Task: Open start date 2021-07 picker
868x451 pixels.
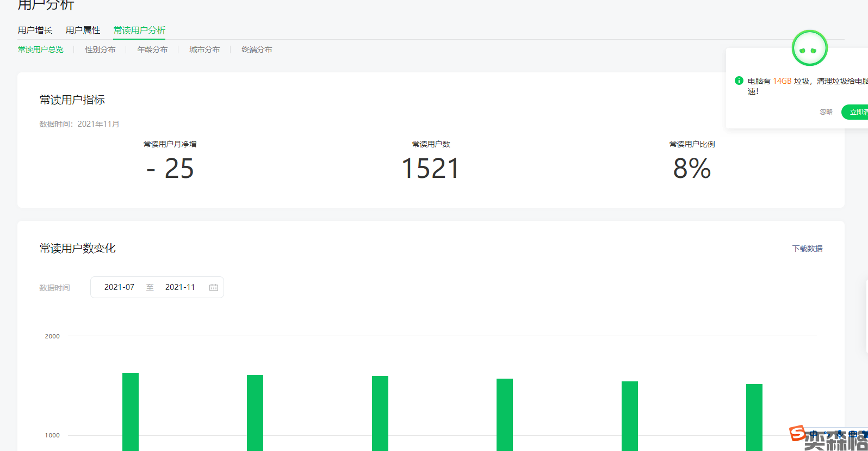Action: click(119, 287)
